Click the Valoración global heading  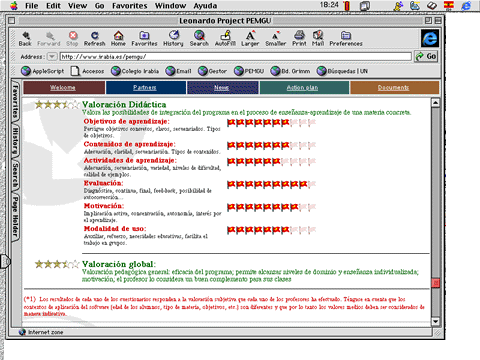(118, 264)
